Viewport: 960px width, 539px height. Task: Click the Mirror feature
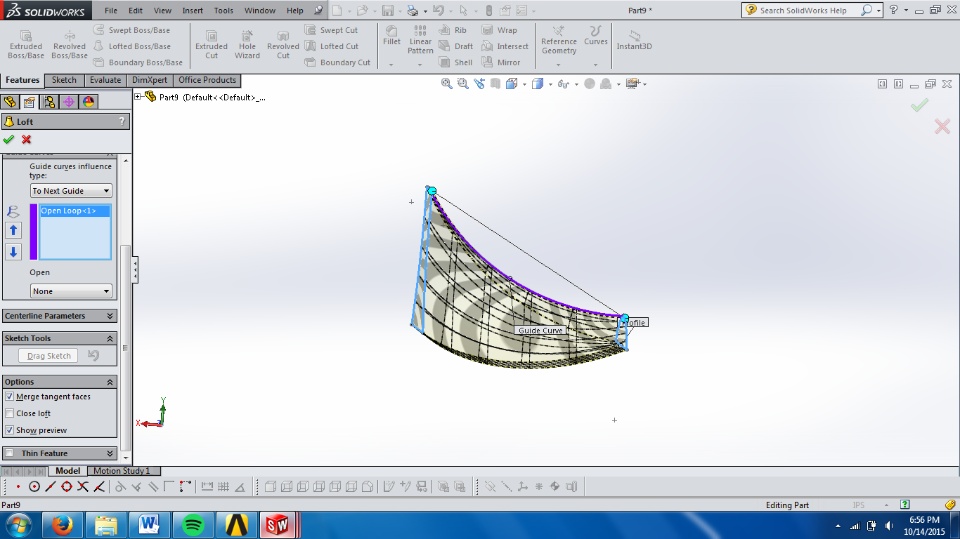click(500, 62)
